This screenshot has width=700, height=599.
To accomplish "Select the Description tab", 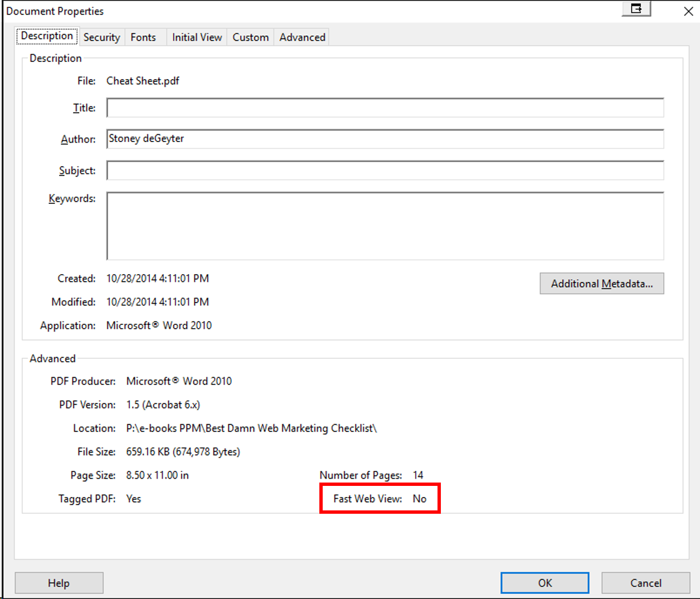I will click(x=46, y=36).
